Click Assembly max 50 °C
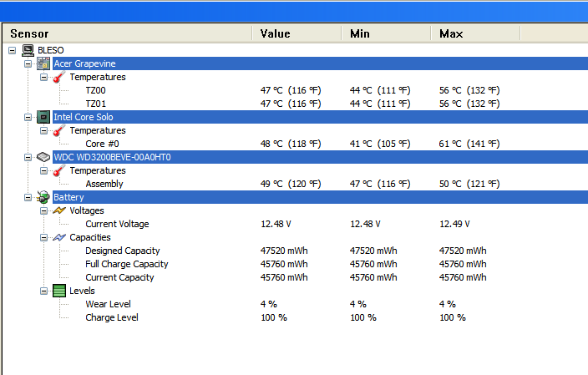This screenshot has width=588, height=375. click(x=469, y=184)
